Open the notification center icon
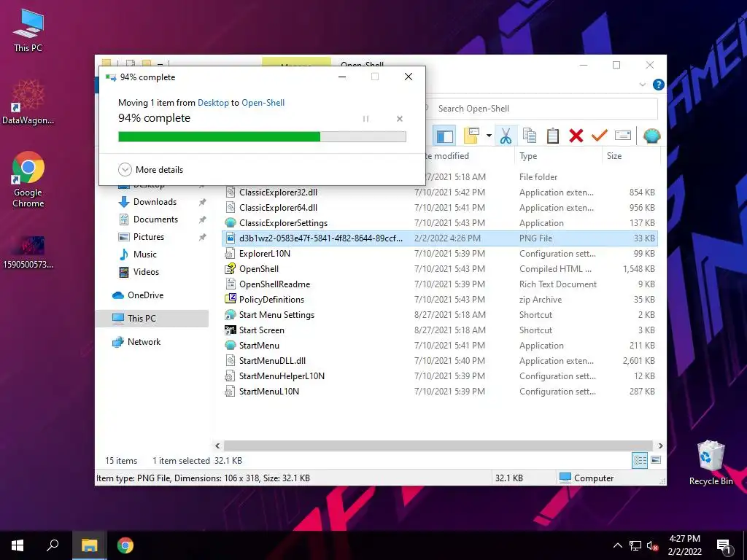Viewport: 747px width, 560px height. point(724,545)
